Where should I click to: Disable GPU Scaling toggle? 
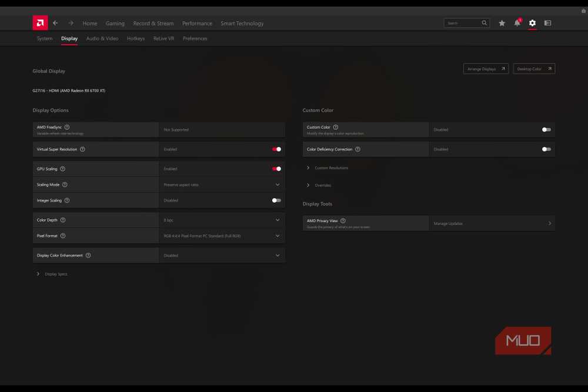click(x=276, y=169)
